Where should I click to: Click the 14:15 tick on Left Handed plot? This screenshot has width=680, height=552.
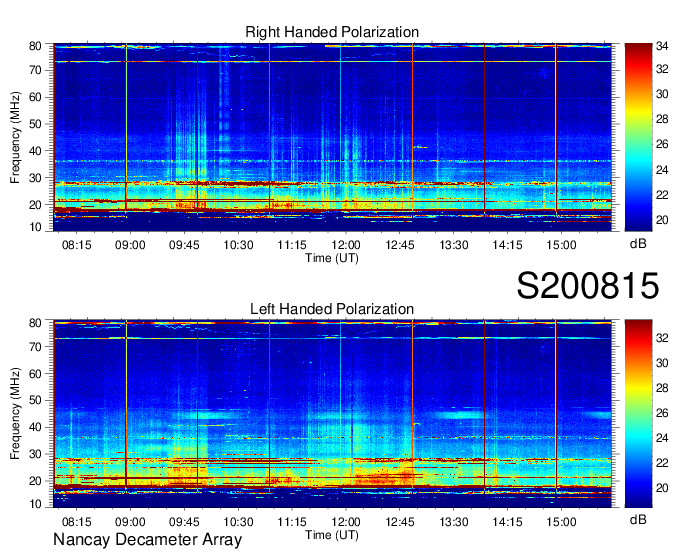(507, 522)
